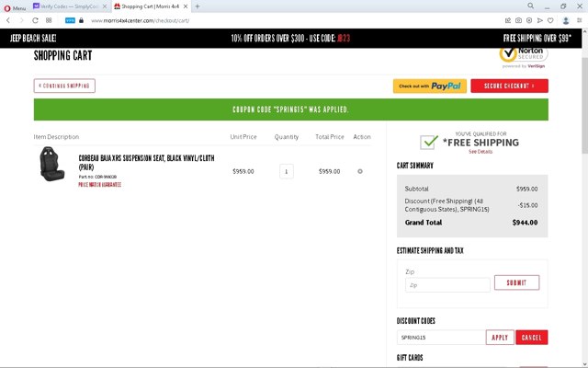588x368 pixels.
Task: Click the Price Match Guarantee link
Action: 100,185
